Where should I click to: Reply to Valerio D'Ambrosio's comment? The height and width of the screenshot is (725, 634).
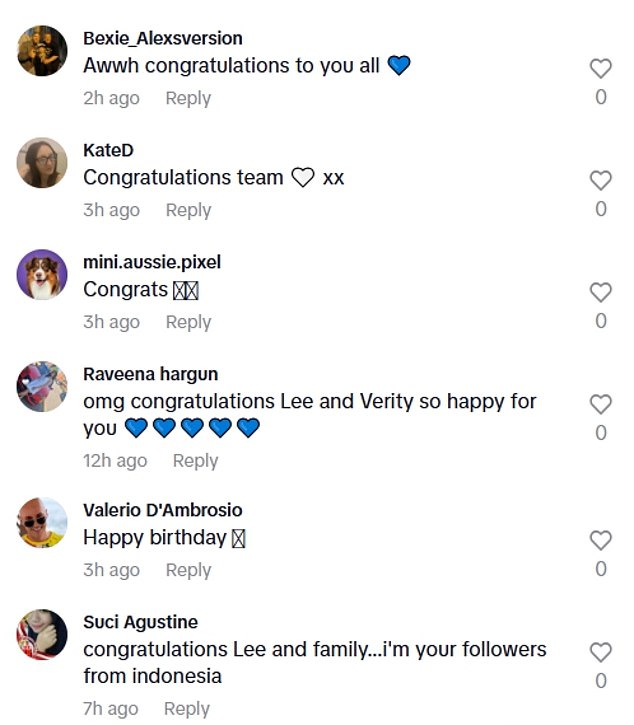coord(188,570)
